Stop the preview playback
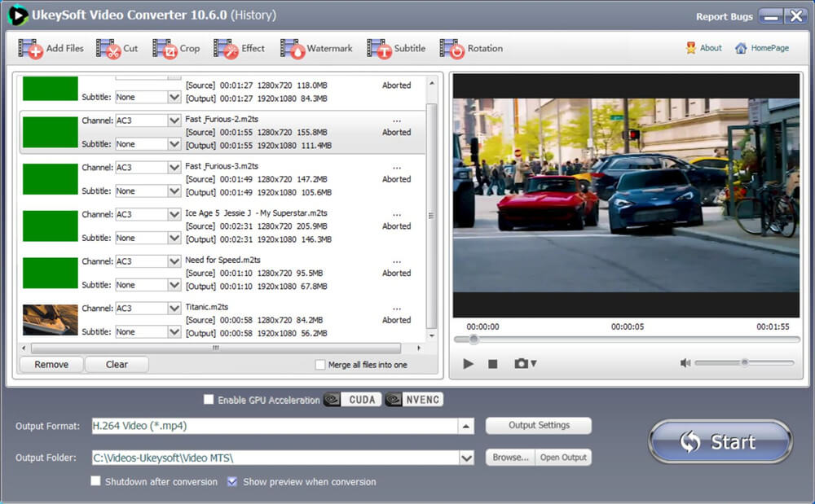This screenshot has width=815, height=504. coord(493,365)
